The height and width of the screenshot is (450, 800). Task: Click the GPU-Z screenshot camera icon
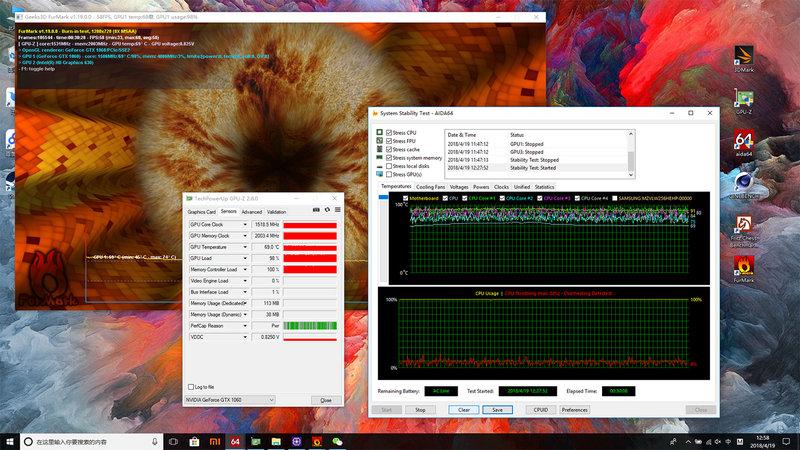[316, 210]
